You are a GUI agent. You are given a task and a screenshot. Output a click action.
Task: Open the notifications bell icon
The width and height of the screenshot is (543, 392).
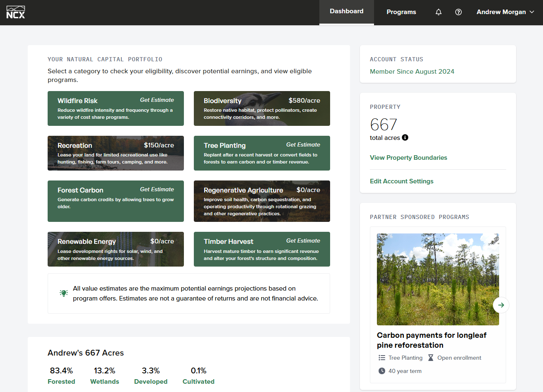click(x=438, y=12)
